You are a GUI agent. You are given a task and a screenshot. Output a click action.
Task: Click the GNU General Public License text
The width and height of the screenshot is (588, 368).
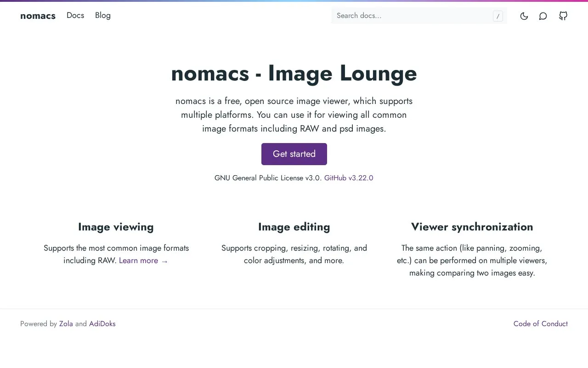click(x=268, y=178)
